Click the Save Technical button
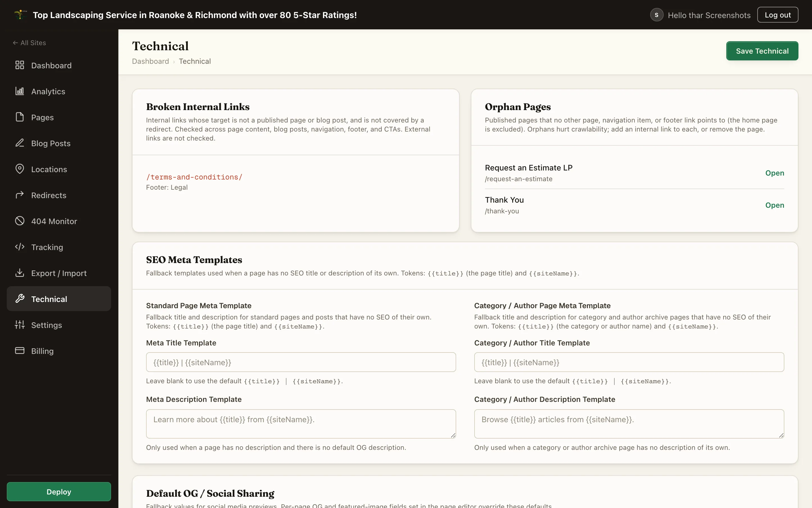 pyautogui.click(x=762, y=51)
